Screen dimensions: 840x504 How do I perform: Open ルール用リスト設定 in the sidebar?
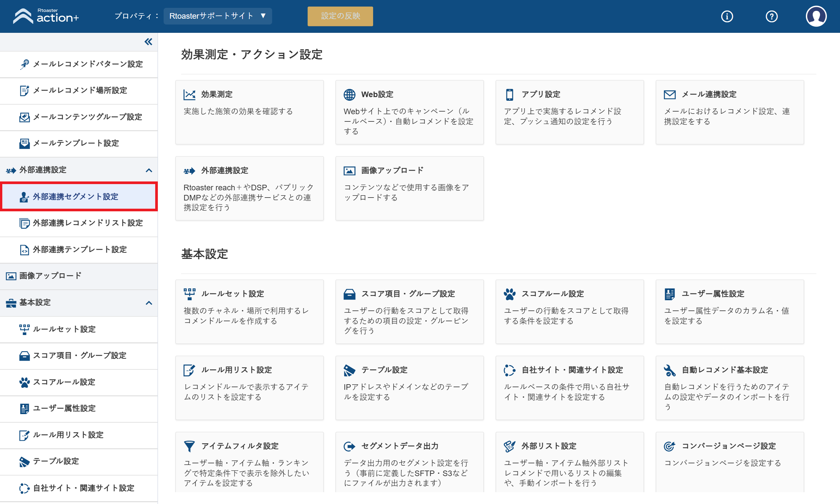click(79, 435)
